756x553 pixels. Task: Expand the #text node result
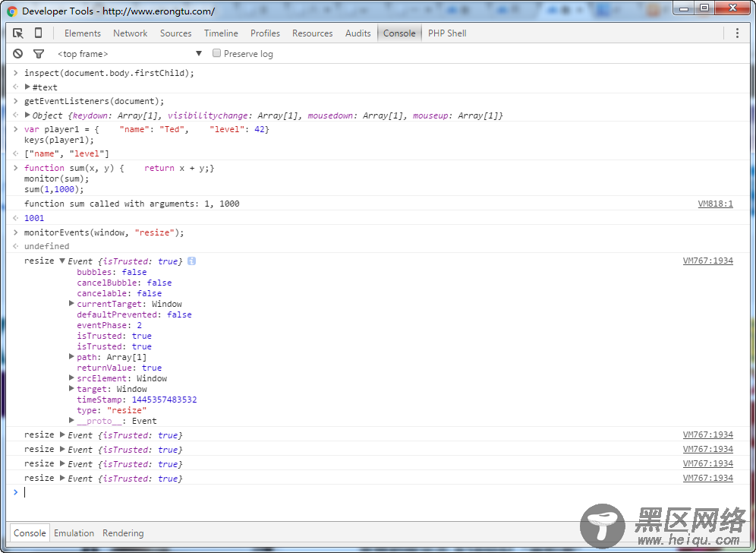[x=27, y=87]
